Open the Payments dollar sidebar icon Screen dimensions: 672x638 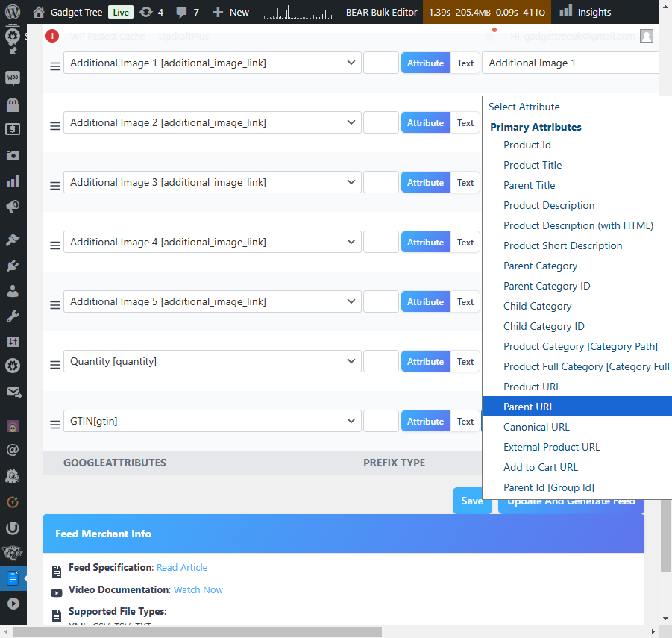tap(13, 129)
